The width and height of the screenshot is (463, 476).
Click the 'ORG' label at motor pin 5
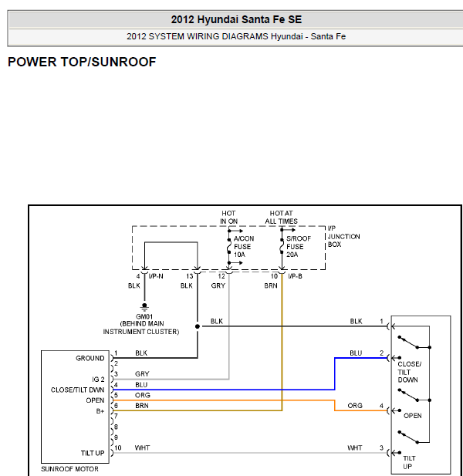click(143, 395)
